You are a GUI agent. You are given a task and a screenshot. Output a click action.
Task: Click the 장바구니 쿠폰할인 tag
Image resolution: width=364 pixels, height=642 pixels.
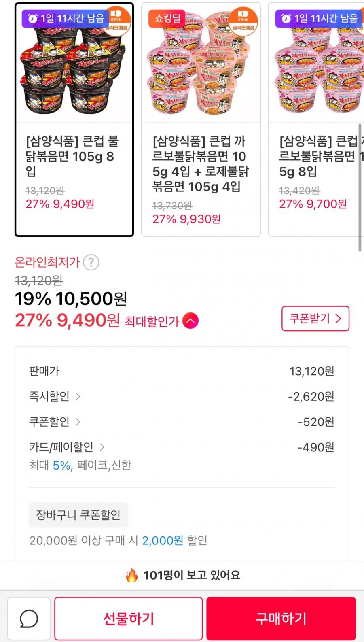click(78, 515)
